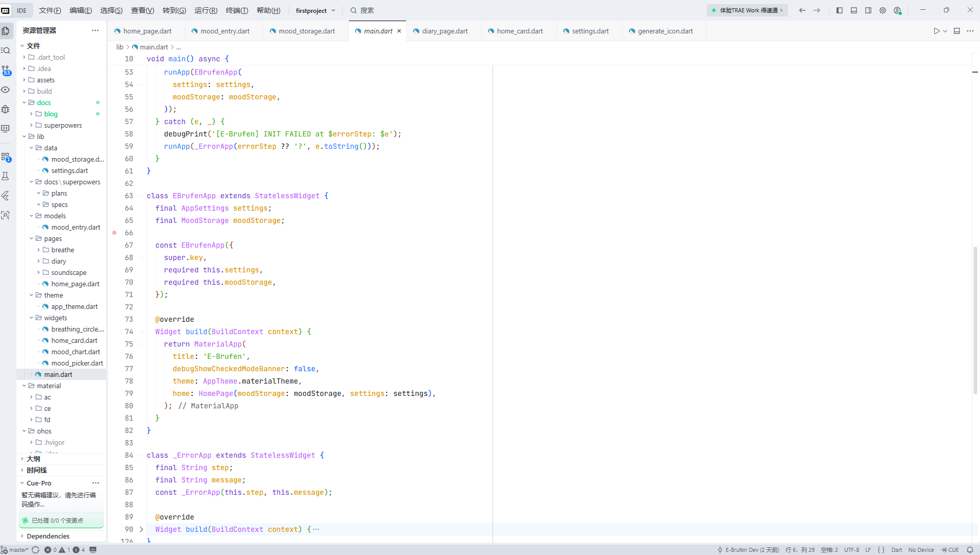Open the extensions icon in activity bar
This screenshot has height=555, width=980.
(6, 157)
